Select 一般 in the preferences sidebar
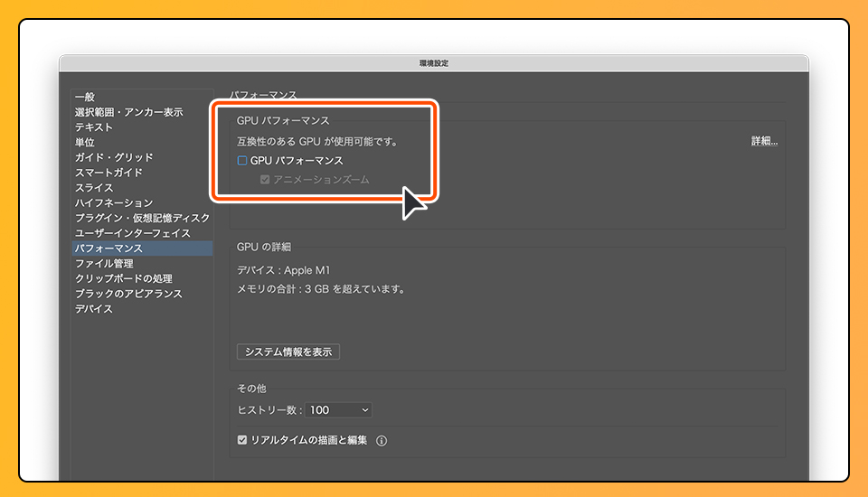Viewport: 868px width, 497px height. [142, 97]
